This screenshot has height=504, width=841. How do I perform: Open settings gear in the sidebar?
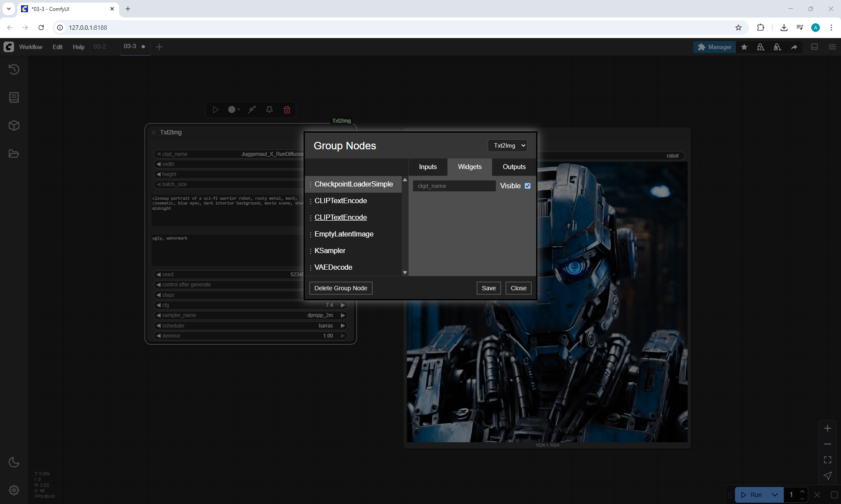[x=14, y=490]
